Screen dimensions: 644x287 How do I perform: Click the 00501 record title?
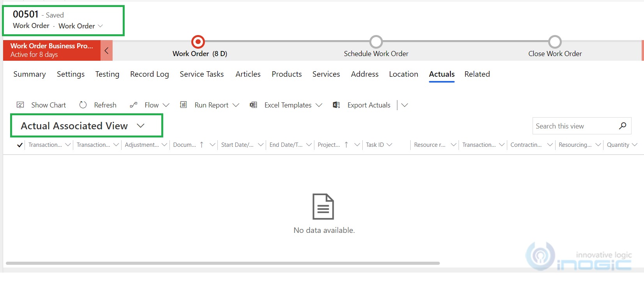26,14
